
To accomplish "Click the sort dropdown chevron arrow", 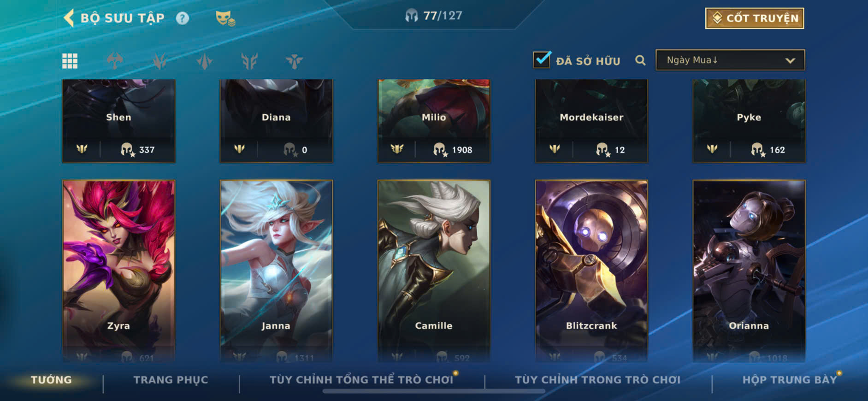I will [x=790, y=60].
